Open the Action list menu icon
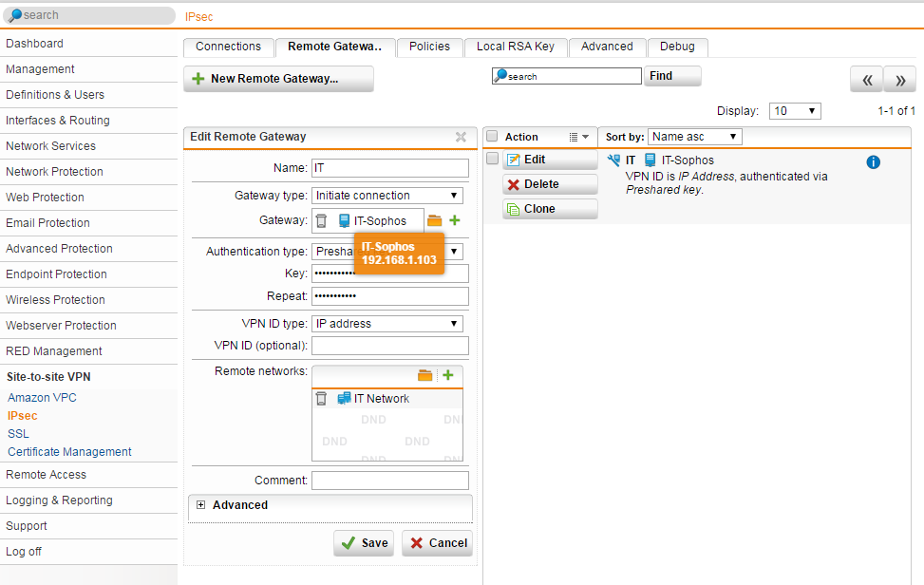Viewport: 924px width, 585px height. click(578, 137)
